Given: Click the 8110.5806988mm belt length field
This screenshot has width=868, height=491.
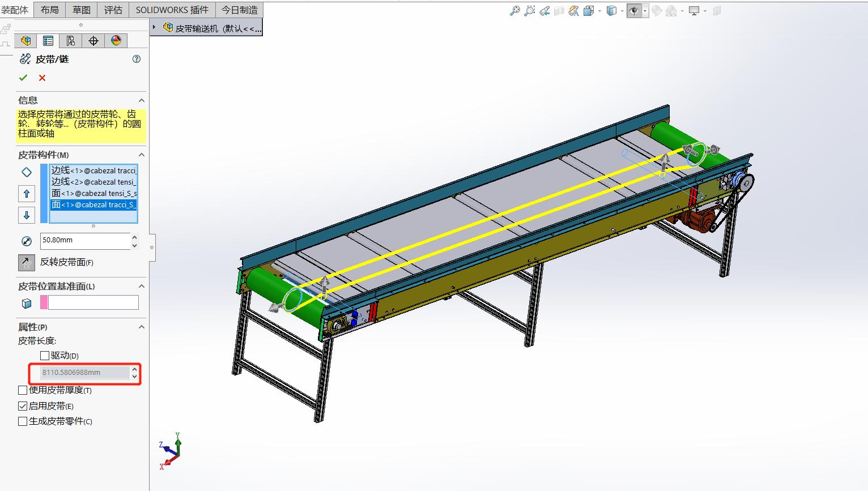Looking at the screenshot, I should click(x=85, y=373).
